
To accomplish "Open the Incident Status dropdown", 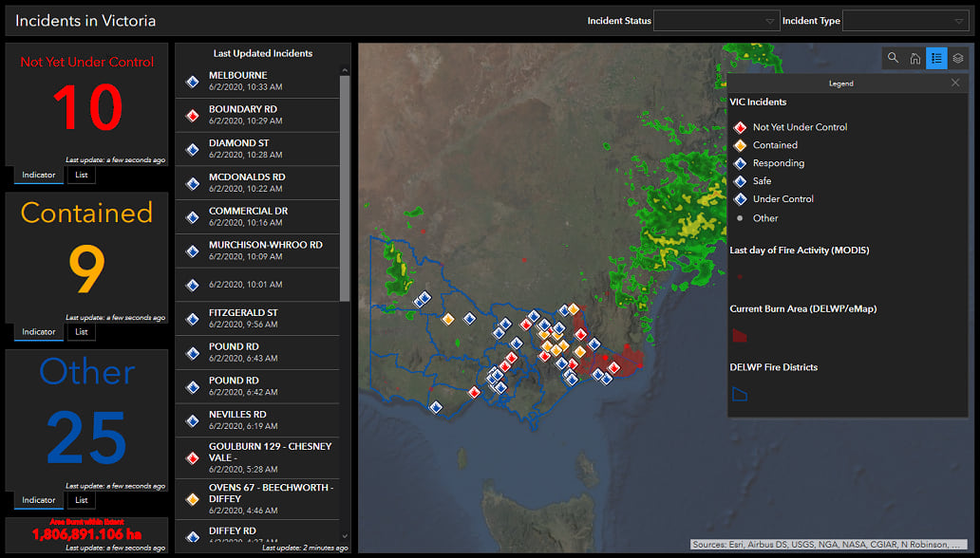I will [x=716, y=21].
